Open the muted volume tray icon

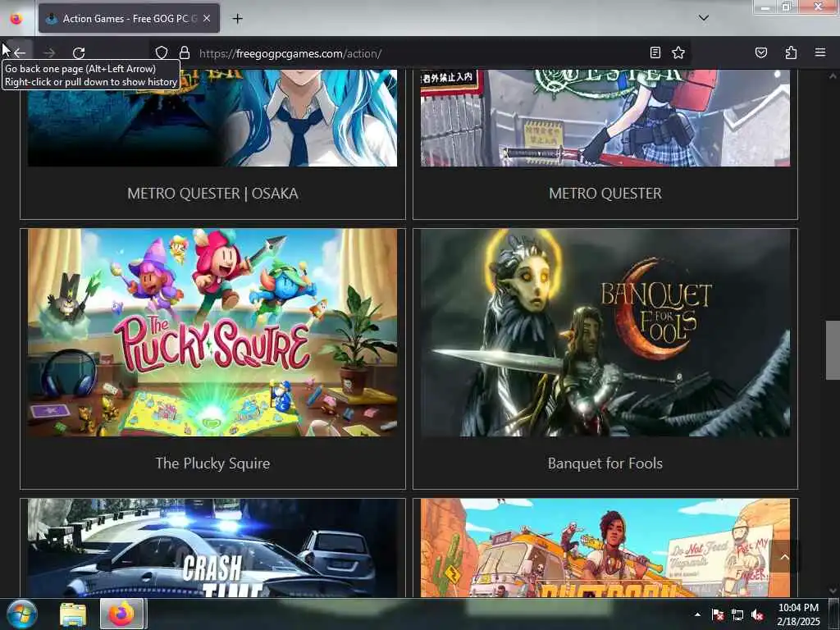click(757, 614)
